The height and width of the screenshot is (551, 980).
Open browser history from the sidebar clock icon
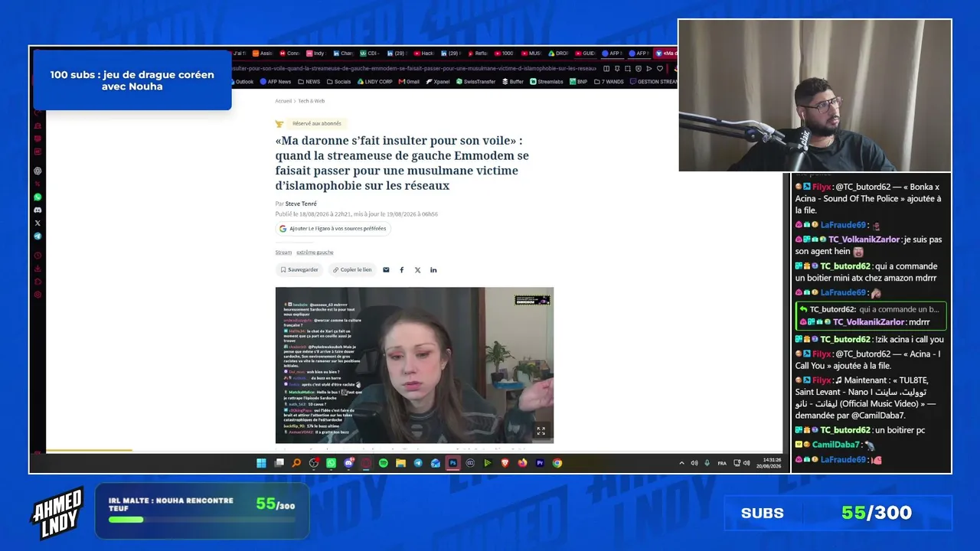click(38, 256)
